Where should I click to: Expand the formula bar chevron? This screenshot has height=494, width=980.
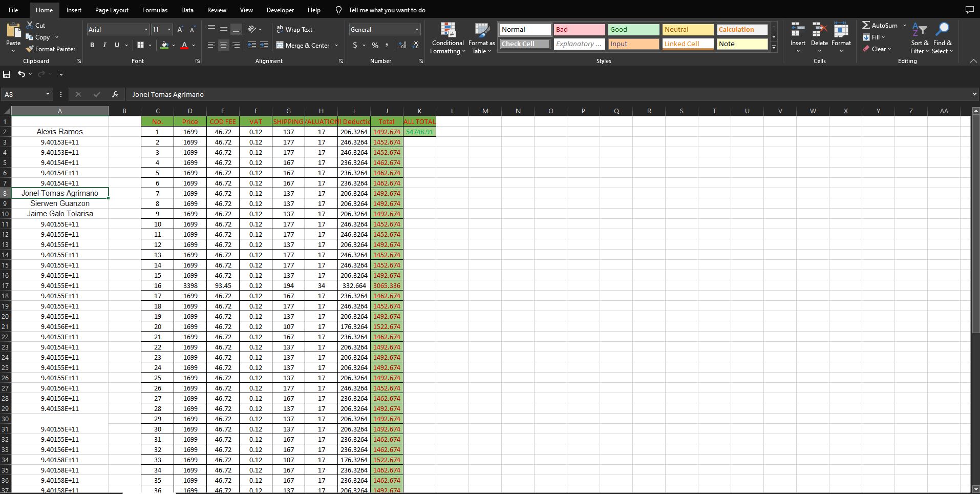click(974, 94)
